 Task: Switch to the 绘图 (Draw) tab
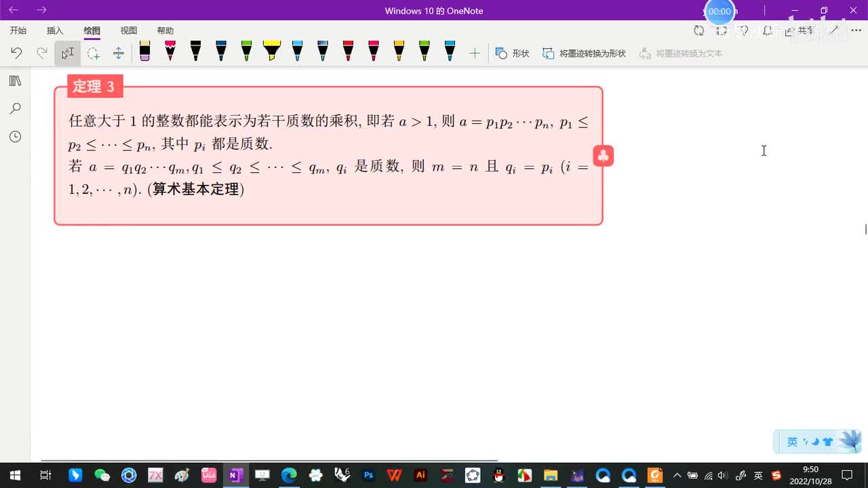(92, 30)
